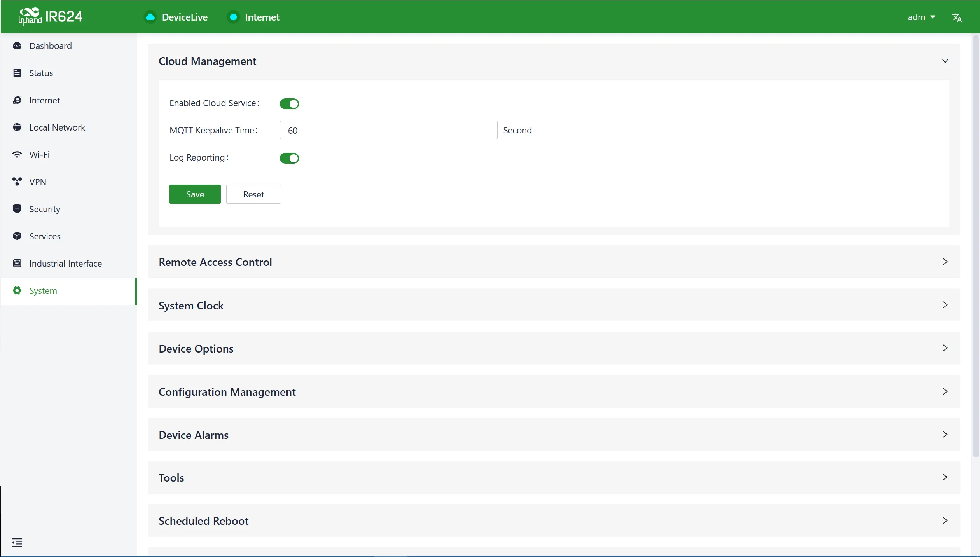
Task: Click the Dashboard gauge icon
Action: click(17, 46)
